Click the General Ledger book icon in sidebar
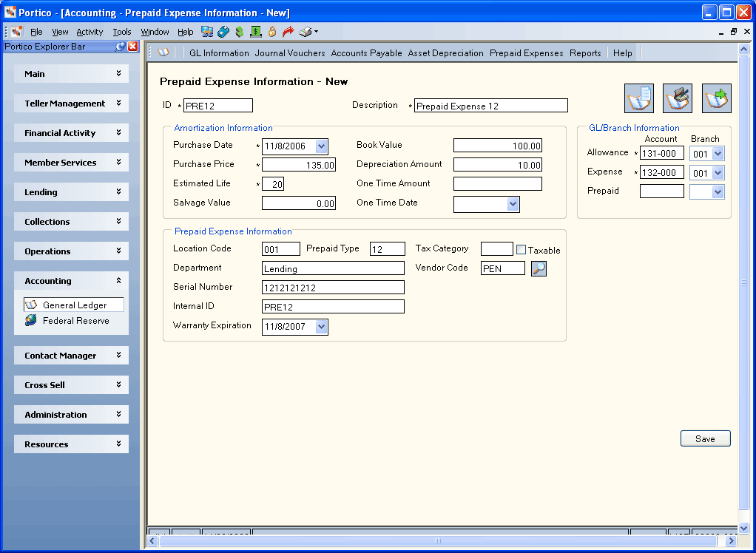Image resolution: width=756 pixels, height=553 pixels. click(31, 305)
